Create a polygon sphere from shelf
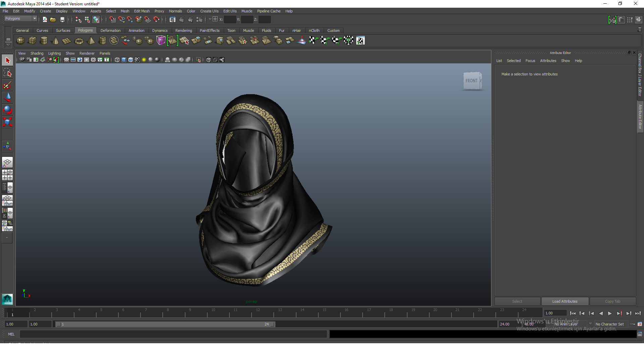This screenshot has height=362, width=644. pyautogui.click(x=20, y=41)
